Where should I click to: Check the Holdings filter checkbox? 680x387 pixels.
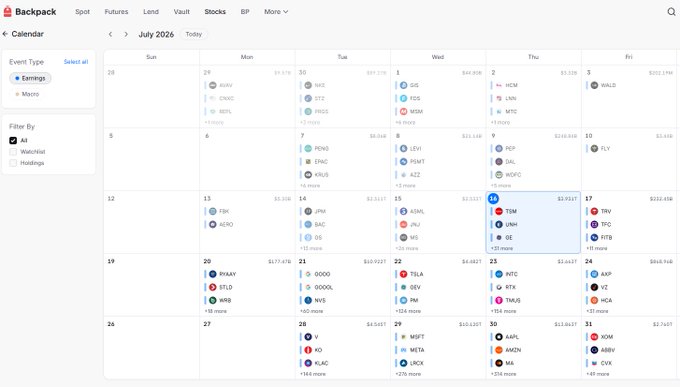pos(13,163)
